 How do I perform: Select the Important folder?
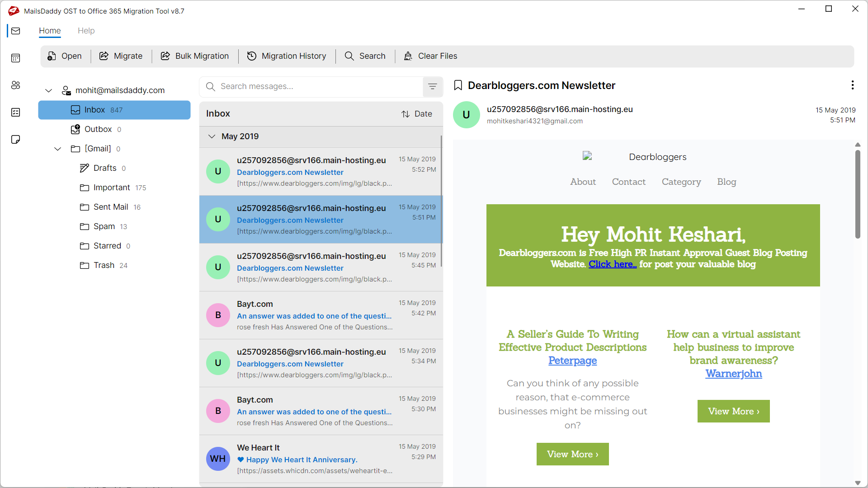(114, 188)
